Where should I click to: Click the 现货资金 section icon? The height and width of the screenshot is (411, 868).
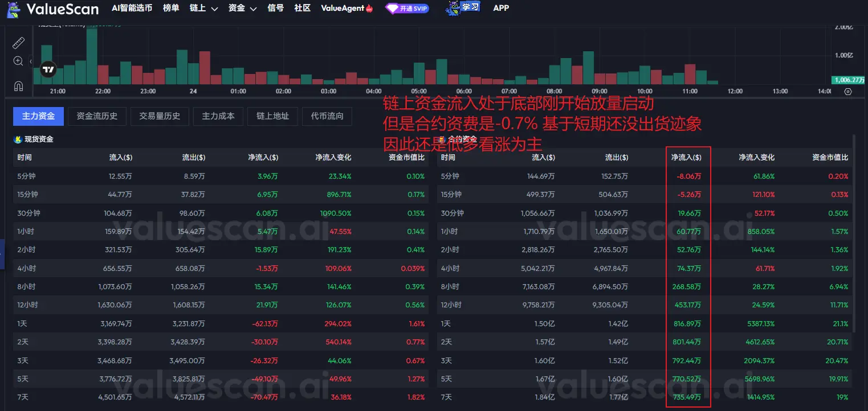[x=18, y=139]
